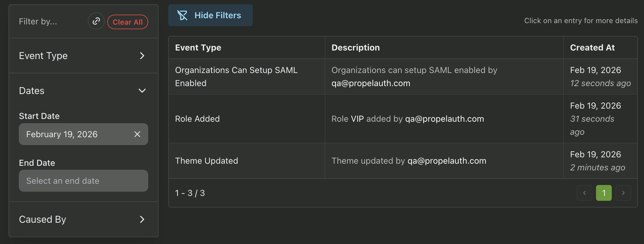The image size is (644, 244).
Task: Open the Role Added event entry
Action: pyautogui.click(x=197, y=119)
